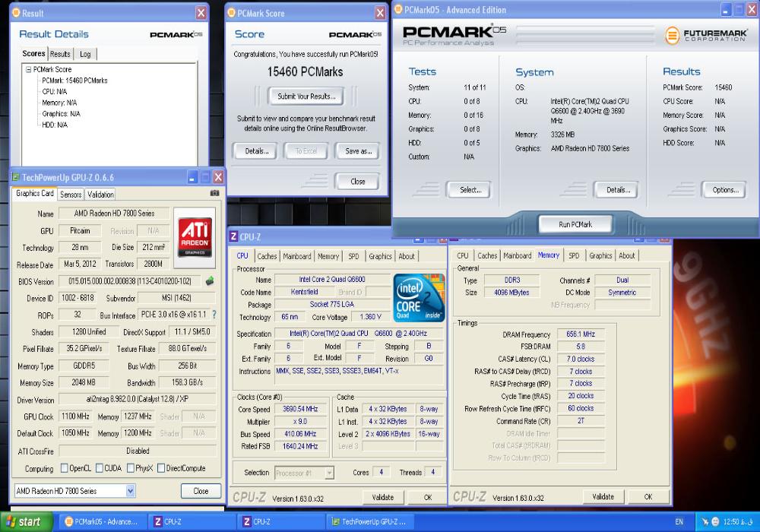This screenshot has height=532, width=760.
Task: Click Details button under System
Action: [x=618, y=190]
